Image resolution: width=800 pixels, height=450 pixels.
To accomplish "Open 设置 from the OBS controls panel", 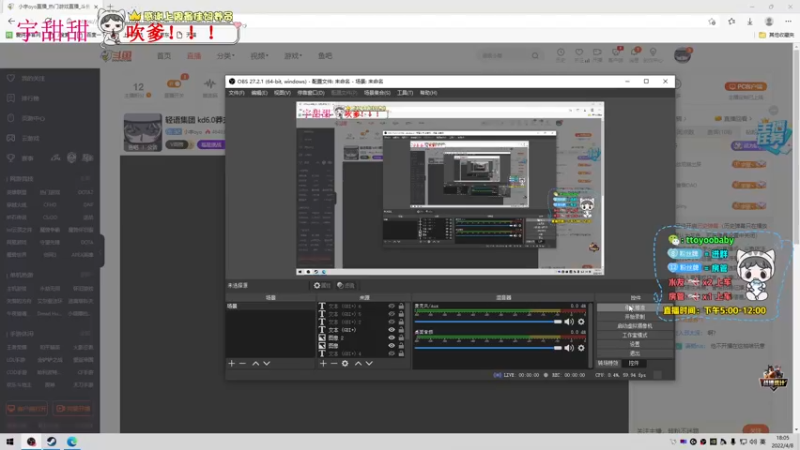I will pos(635,344).
